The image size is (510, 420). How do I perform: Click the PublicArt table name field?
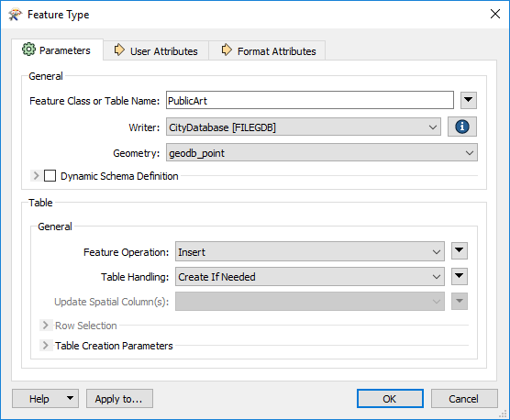tap(310, 101)
